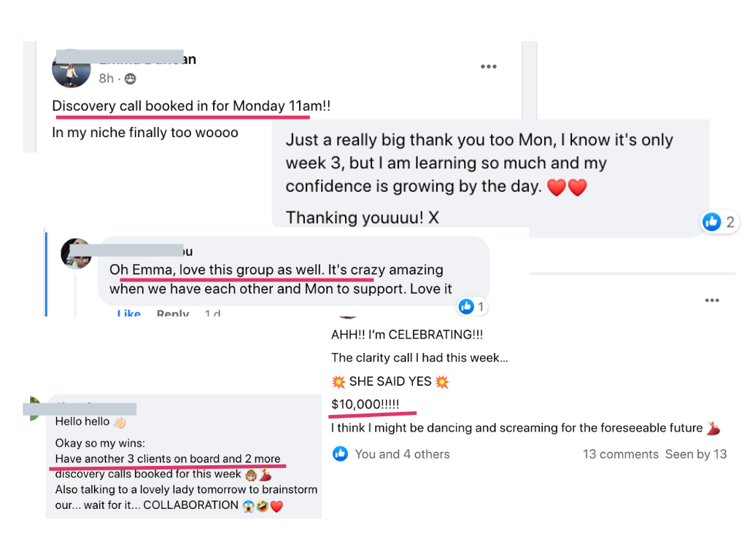
Task: Open the three-dot menu above the CELEBRATING post
Action: [712, 300]
